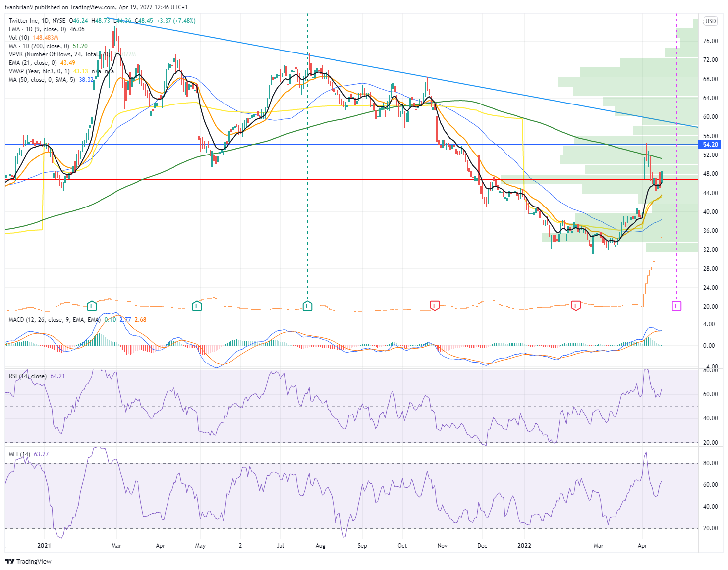
Task: Click the red earnings marker before November 2021
Action: point(435,306)
